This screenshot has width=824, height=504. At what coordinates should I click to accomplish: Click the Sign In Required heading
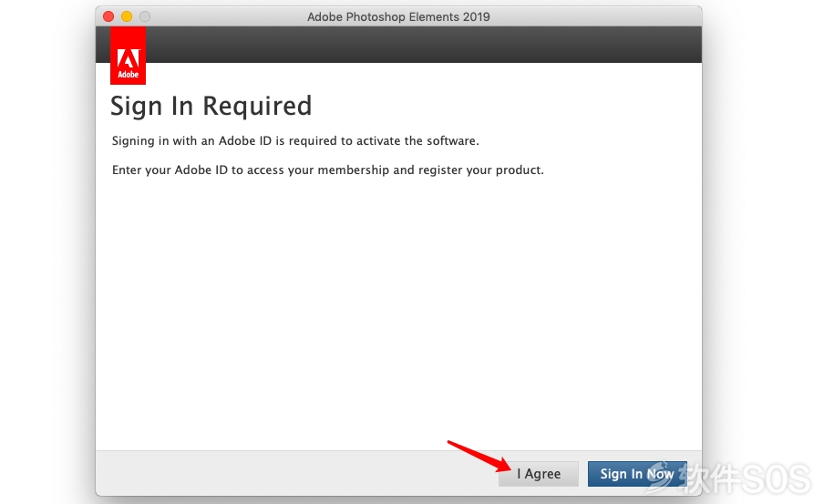(x=211, y=107)
